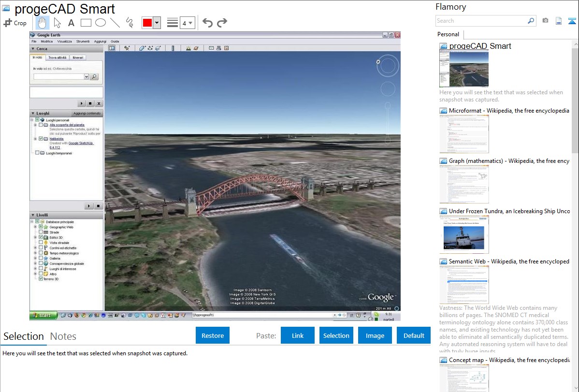Click the redo arrow

pyautogui.click(x=222, y=23)
